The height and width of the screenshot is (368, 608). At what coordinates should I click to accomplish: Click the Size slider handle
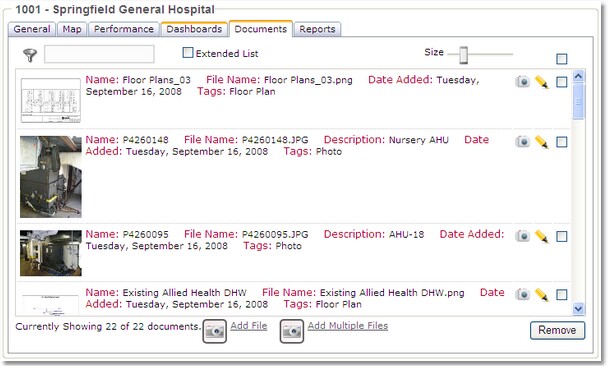coord(464,55)
